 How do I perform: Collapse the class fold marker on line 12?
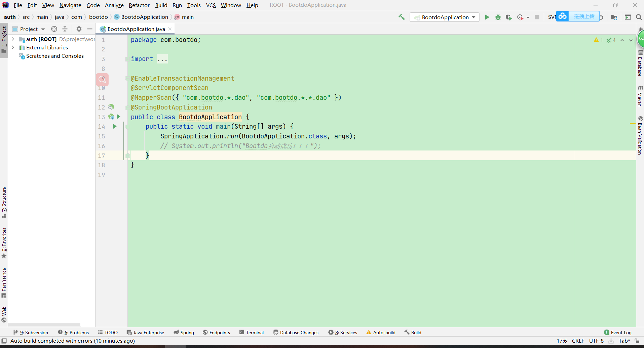127,107
